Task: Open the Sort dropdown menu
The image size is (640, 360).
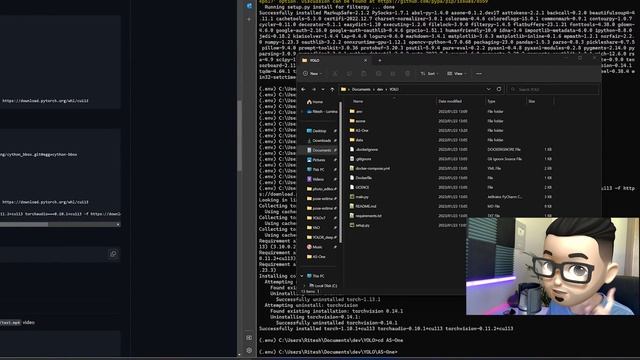Action: [x=429, y=73]
